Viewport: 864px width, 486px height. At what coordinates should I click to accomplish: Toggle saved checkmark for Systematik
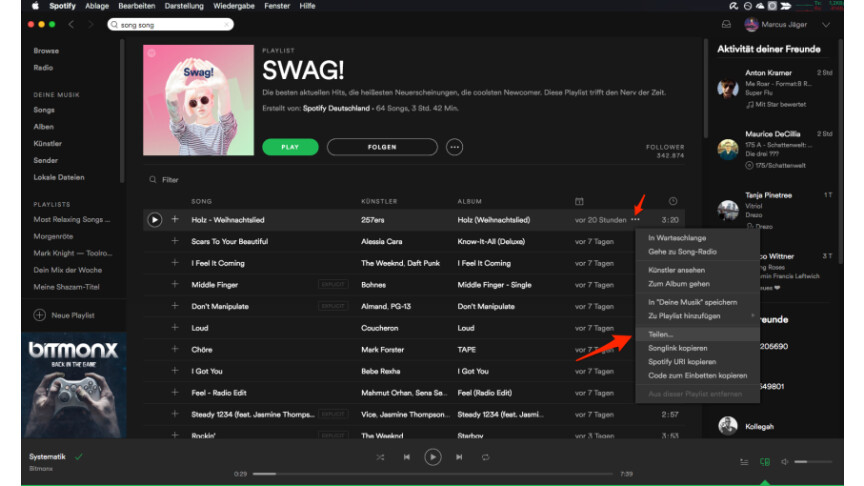pyautogui.click(x=79, y=456)
